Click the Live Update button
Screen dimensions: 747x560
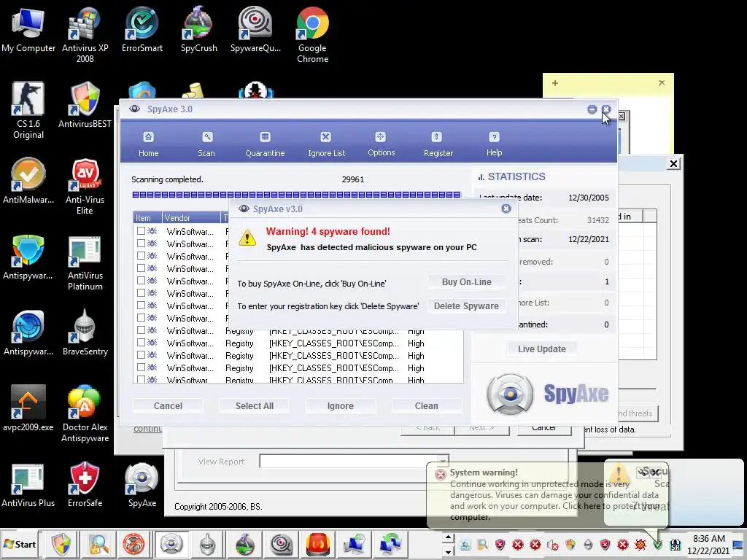point(542,349)
